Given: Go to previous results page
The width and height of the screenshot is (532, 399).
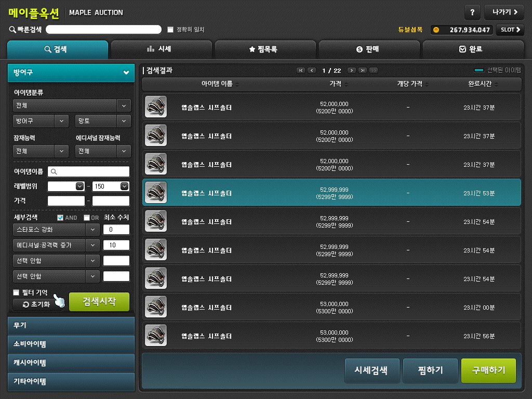Looking at the screenshot, I should pyautogui.click(x=312, y=71).
